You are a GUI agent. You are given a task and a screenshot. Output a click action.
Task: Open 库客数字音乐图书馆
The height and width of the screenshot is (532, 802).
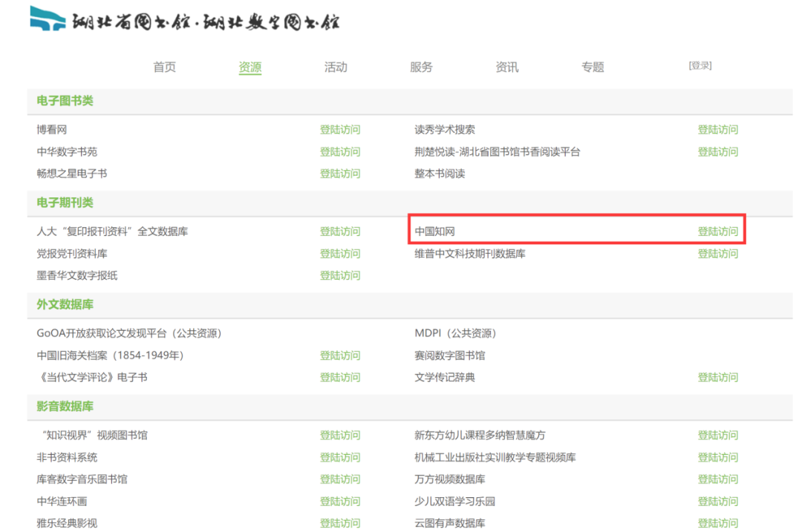click(82, 479)
